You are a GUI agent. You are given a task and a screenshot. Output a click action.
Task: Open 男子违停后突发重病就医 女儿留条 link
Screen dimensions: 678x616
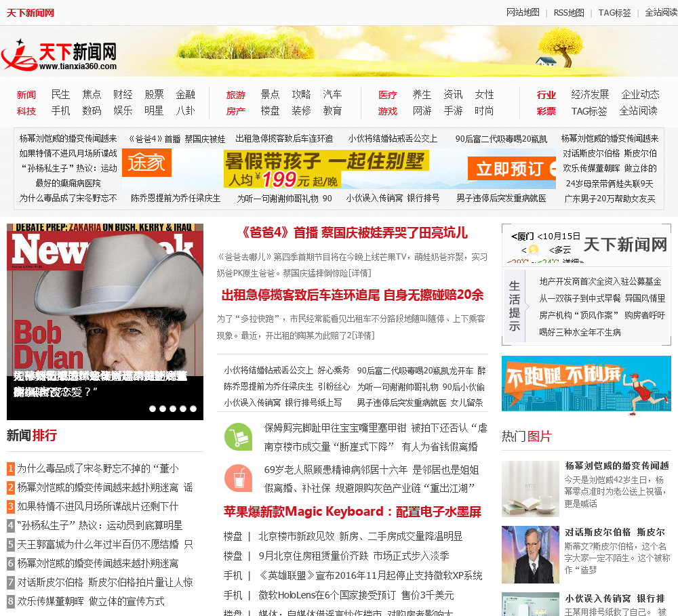click(420, 403)
